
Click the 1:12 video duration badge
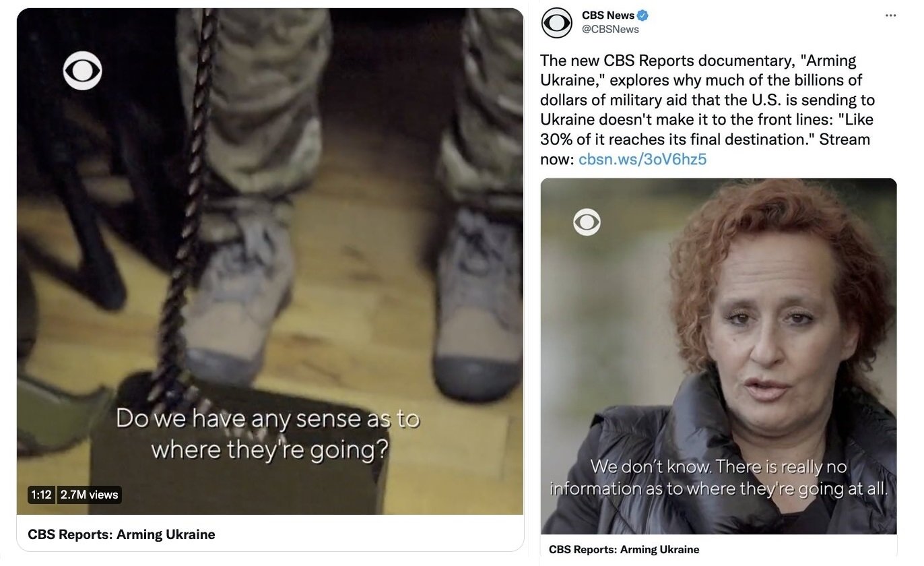42,495
